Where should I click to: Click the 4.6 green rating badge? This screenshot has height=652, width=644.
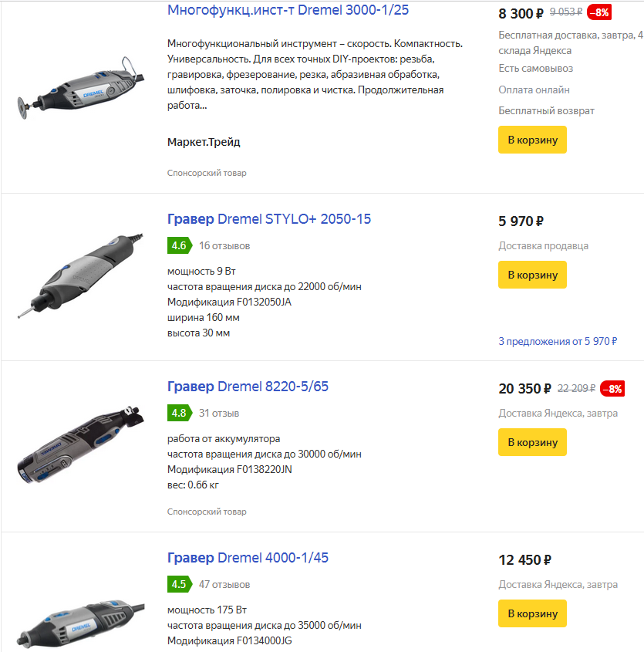[x=180, y=245]
